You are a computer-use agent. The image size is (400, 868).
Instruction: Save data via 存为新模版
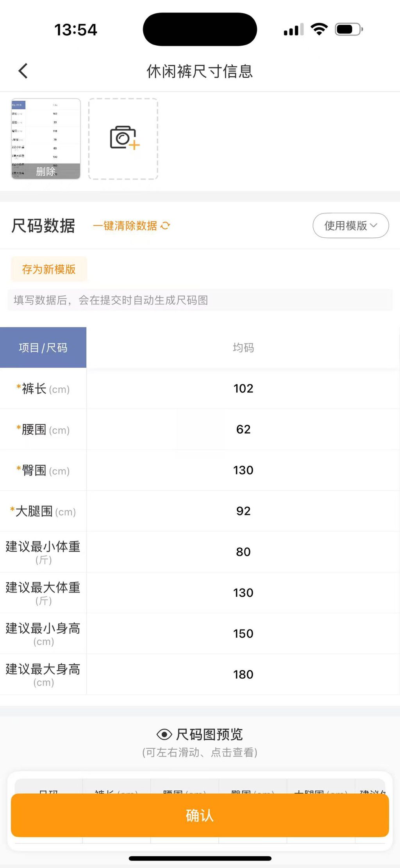49,269
